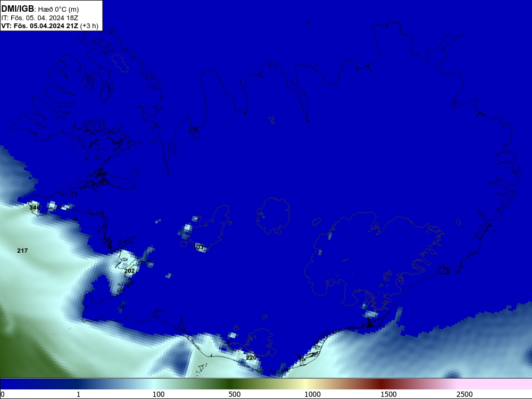Click the 202 value label near Reykjanes

(x=129, y=271)
